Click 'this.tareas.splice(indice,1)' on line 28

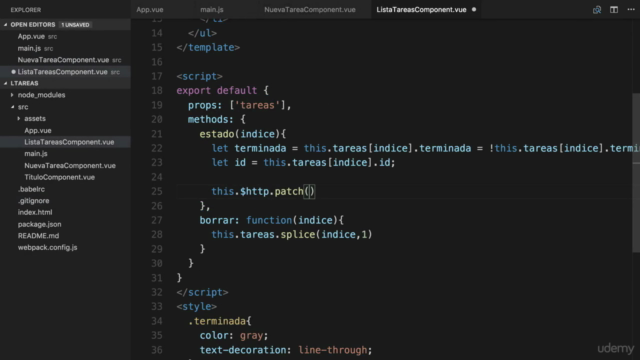[x=292, y=235]
